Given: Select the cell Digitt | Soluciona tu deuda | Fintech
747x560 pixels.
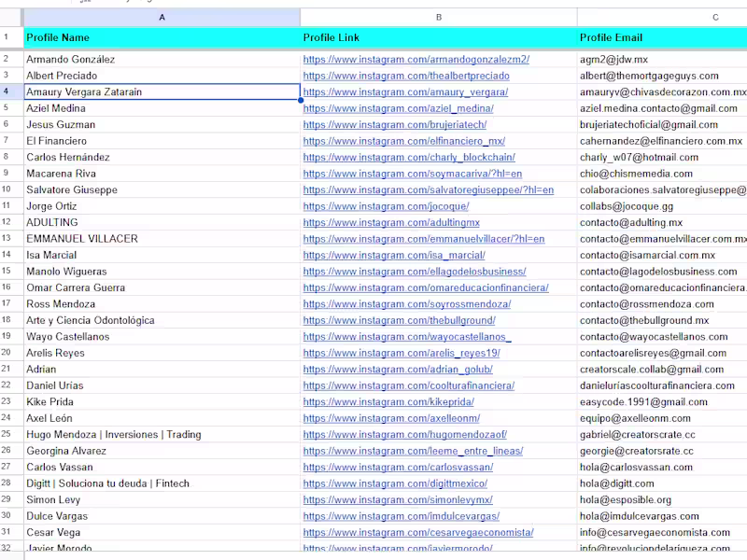Looking at the screenshot, I should (x=162, y=483).
